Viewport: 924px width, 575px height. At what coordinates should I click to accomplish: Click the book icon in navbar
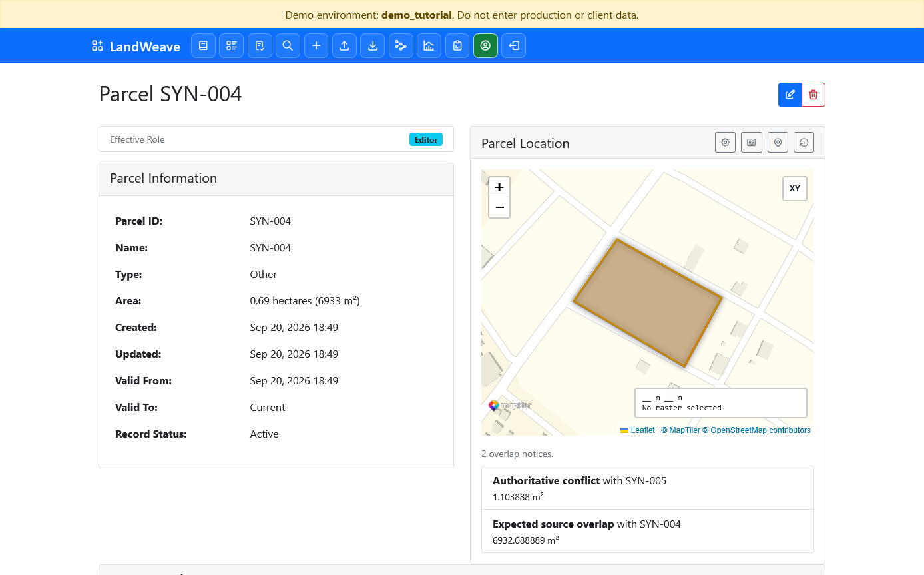click(203, 45)
